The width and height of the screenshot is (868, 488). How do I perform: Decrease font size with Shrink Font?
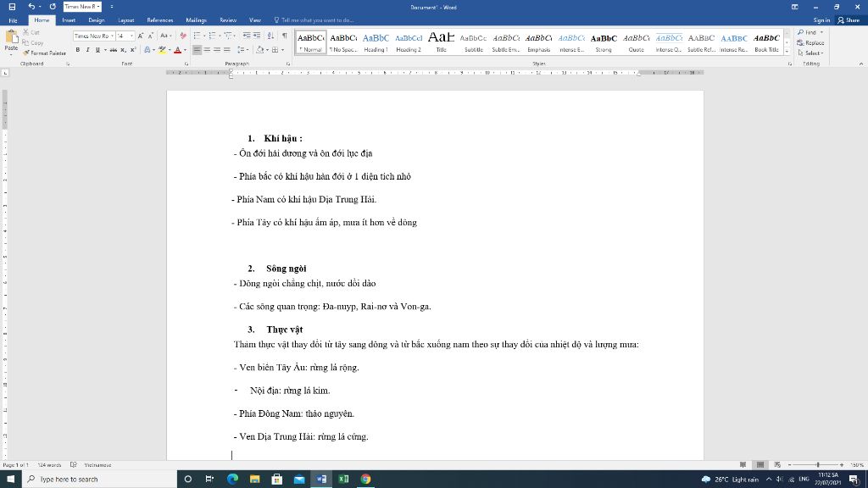151,36
